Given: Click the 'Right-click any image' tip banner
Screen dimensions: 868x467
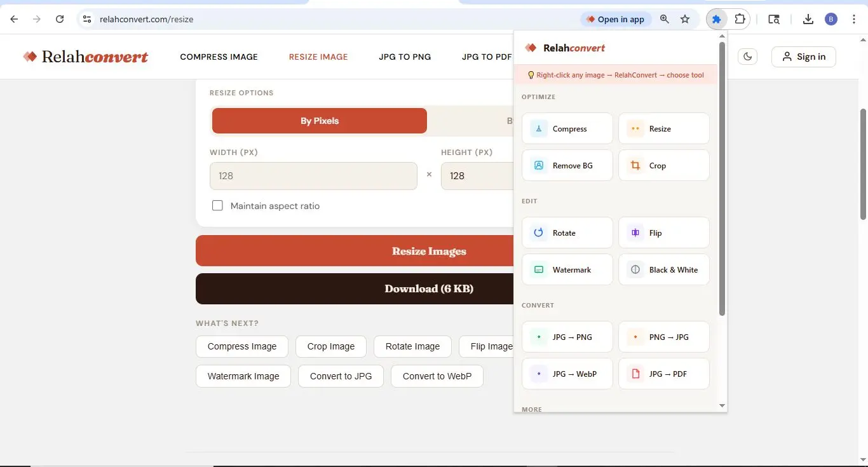Looking at the screenshot, I should 616,75.
